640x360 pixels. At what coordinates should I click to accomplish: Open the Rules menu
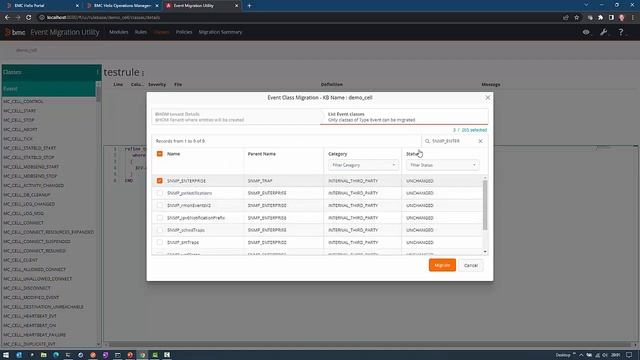141,32
